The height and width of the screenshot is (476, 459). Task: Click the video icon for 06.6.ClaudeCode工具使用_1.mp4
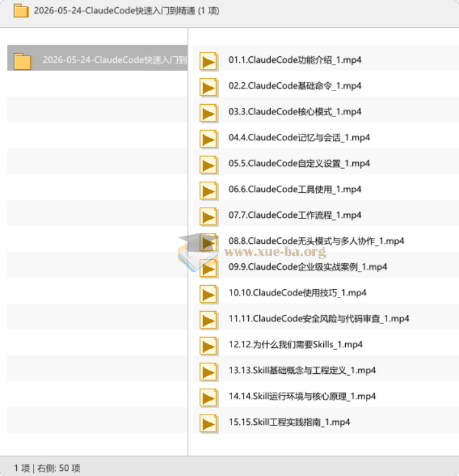(208, 191)
